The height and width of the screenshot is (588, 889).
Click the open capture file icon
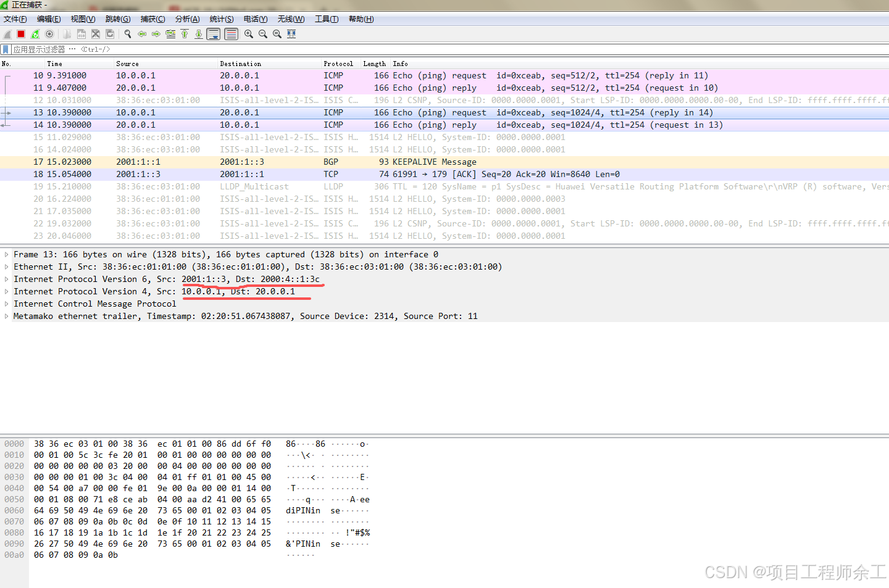coord(67,35)
